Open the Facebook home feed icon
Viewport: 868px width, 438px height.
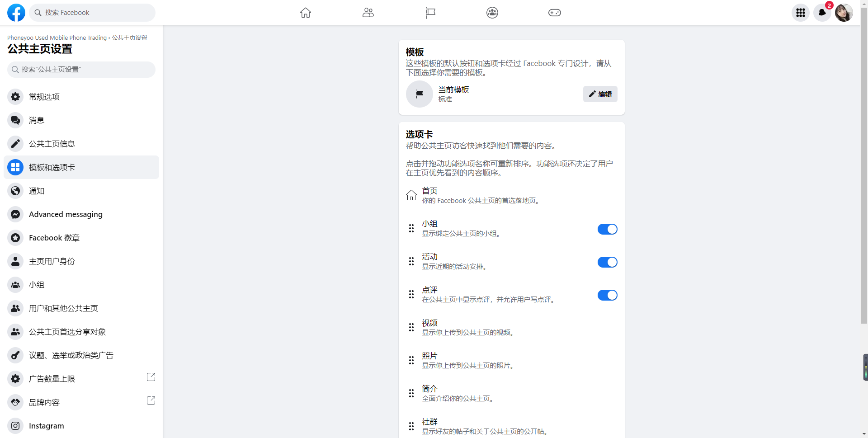(x=305, y=13)
